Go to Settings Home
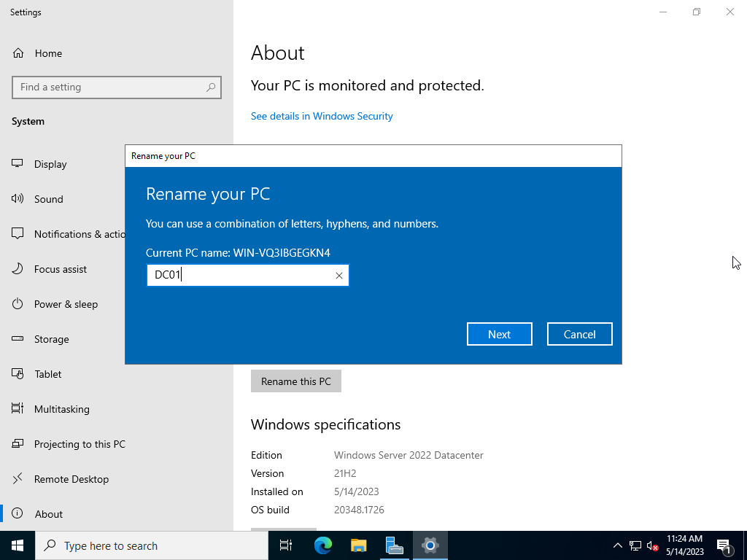Screen dimensions: 747x560 click(48, 53)
